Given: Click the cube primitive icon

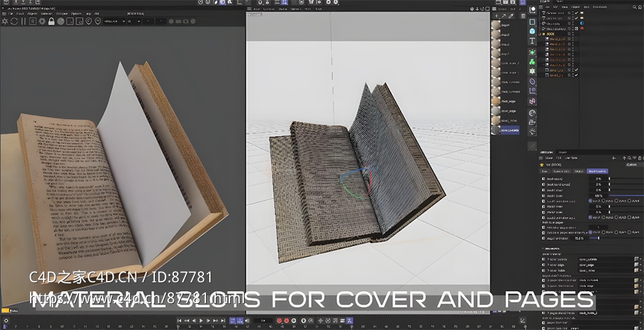Looking at the screenshot, I should tap(532, 31).
